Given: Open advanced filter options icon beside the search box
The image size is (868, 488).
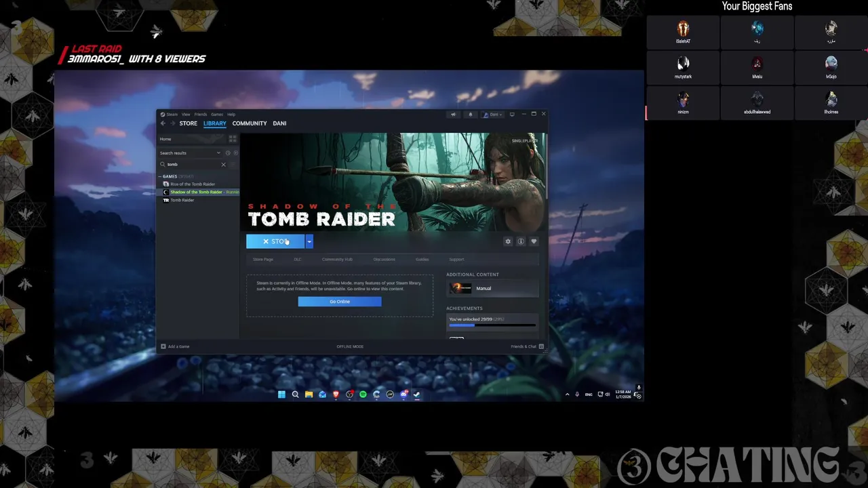Looking at the screenshot, I should [233, 164].
